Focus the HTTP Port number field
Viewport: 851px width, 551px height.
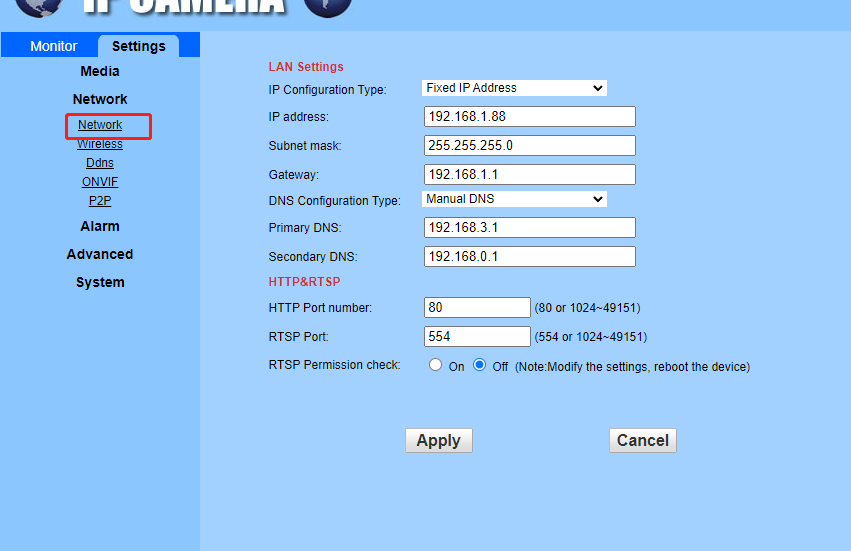pyautogui.click(x=477, y=307)
